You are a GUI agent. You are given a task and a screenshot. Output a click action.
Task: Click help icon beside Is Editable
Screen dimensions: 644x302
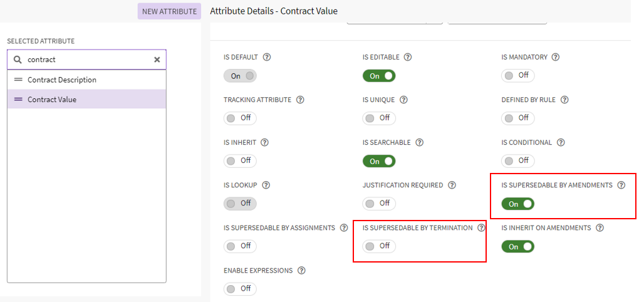coord(408,57)
